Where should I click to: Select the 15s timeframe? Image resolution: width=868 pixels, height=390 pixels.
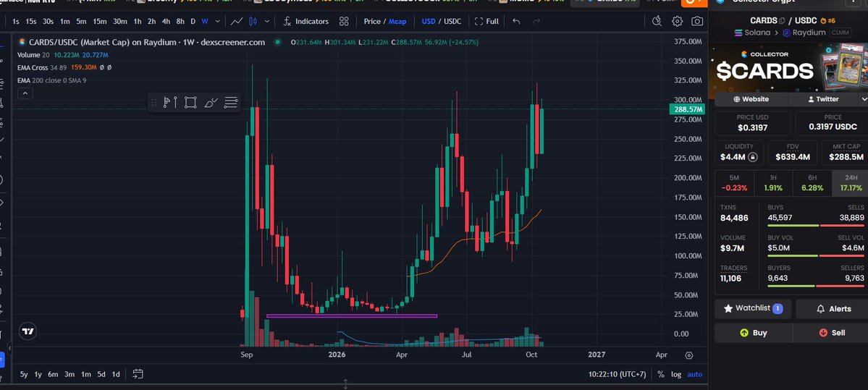pos(31,21)
